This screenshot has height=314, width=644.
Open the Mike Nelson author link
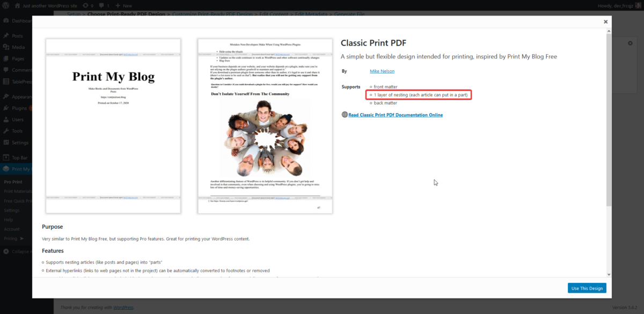382,70
